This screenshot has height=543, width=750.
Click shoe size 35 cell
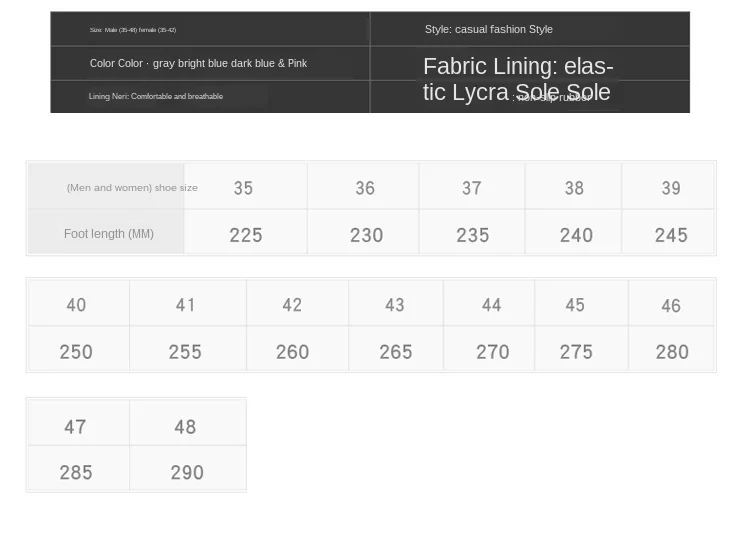[243, 187]
